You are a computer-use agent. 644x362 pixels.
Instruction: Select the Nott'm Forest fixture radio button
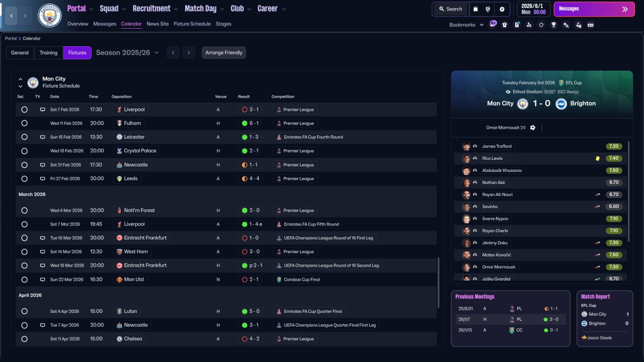pyautogui.click(x=24, y=211)
